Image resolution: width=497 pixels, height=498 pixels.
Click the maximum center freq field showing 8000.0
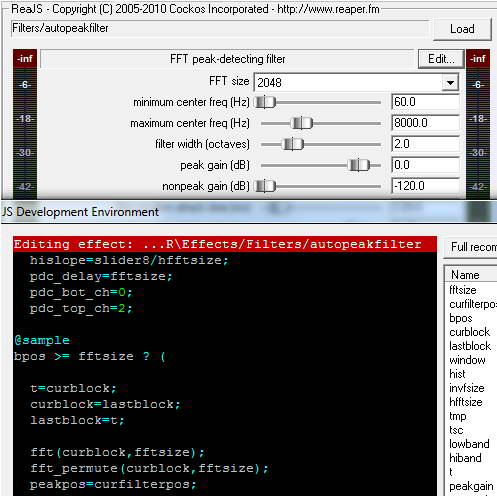(425, 123)
